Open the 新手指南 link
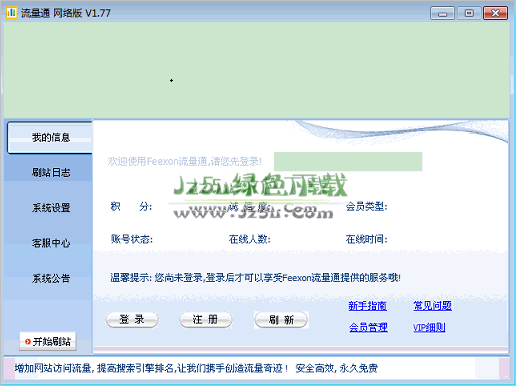 tap(367, 306)
